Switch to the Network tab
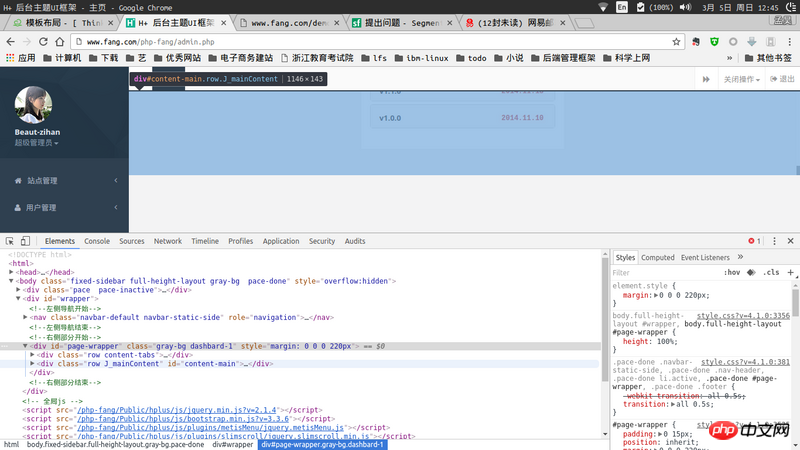This screenshot has height=450, width=800. (x=168, y=241)
